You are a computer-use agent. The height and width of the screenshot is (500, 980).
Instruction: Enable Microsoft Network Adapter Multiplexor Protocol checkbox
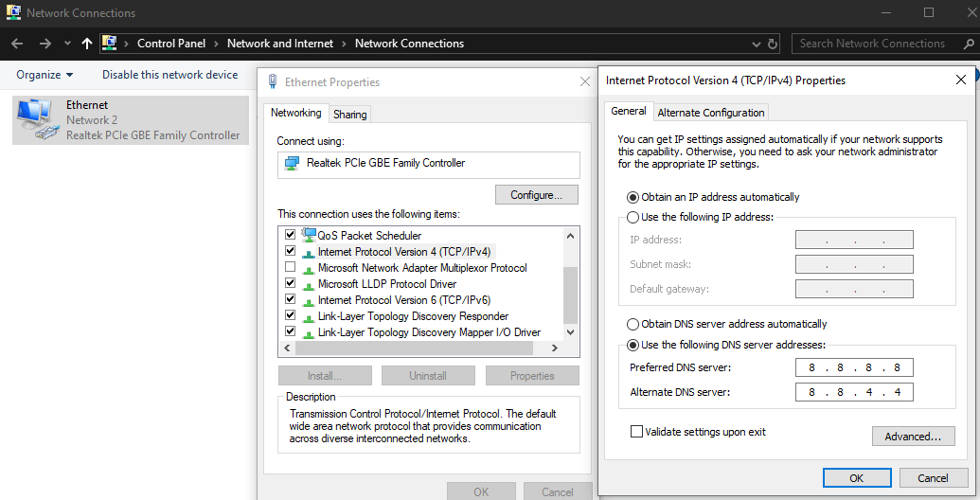point(291,268)
